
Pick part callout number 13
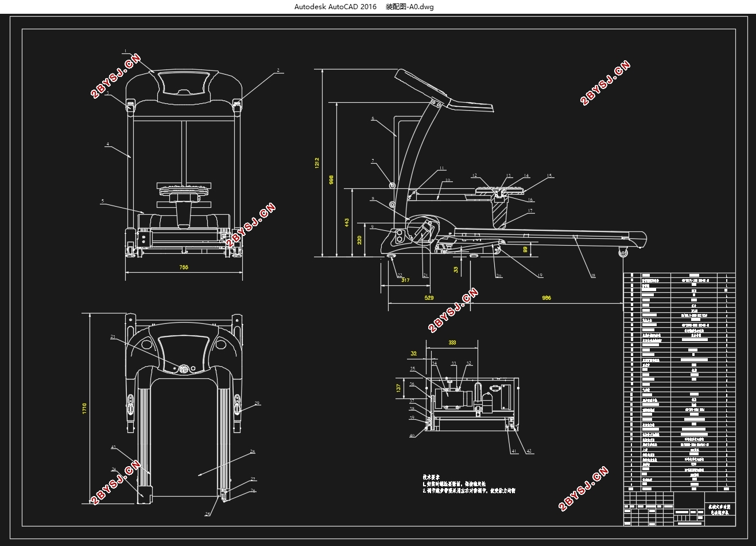tap(509, 176)
